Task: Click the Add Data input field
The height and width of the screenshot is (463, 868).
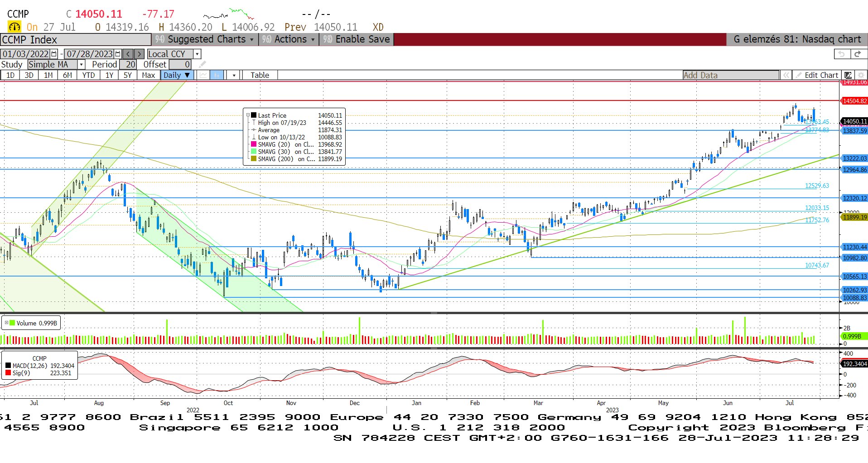Action: [x=731, y=75]
